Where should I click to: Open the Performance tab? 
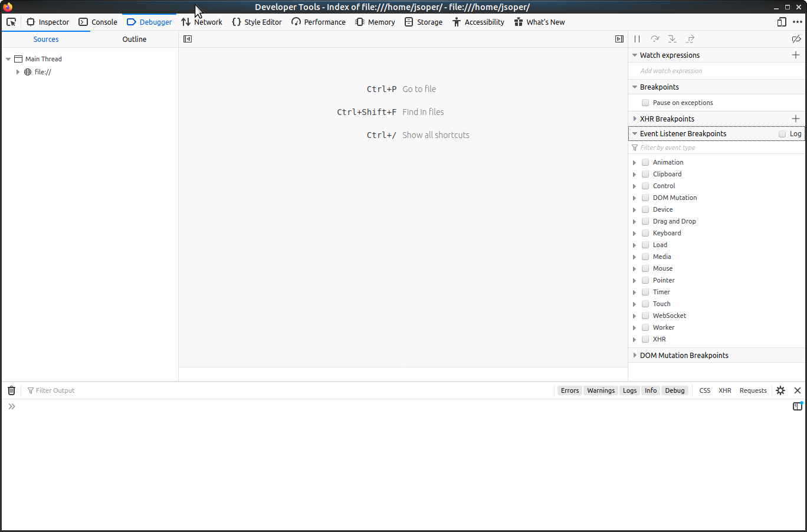point(319,22)
